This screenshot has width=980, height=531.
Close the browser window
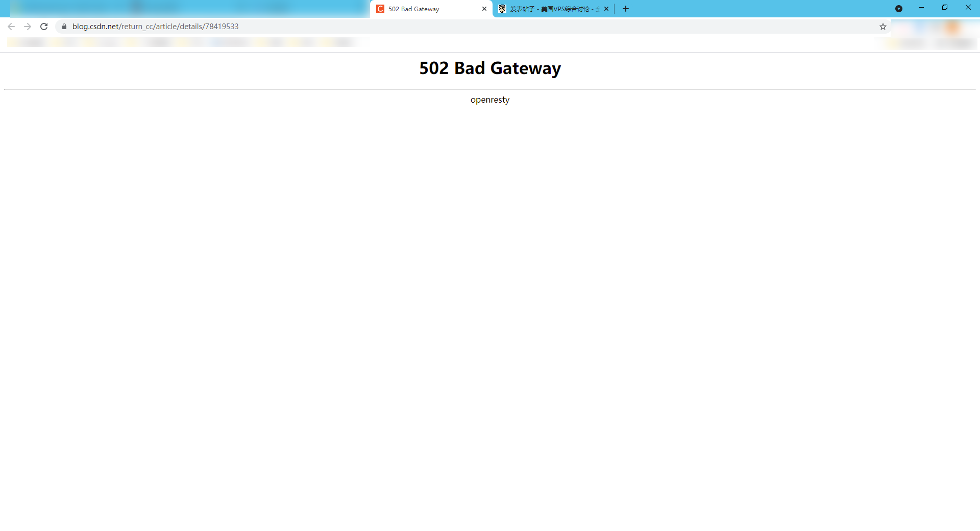pos(968,8)
